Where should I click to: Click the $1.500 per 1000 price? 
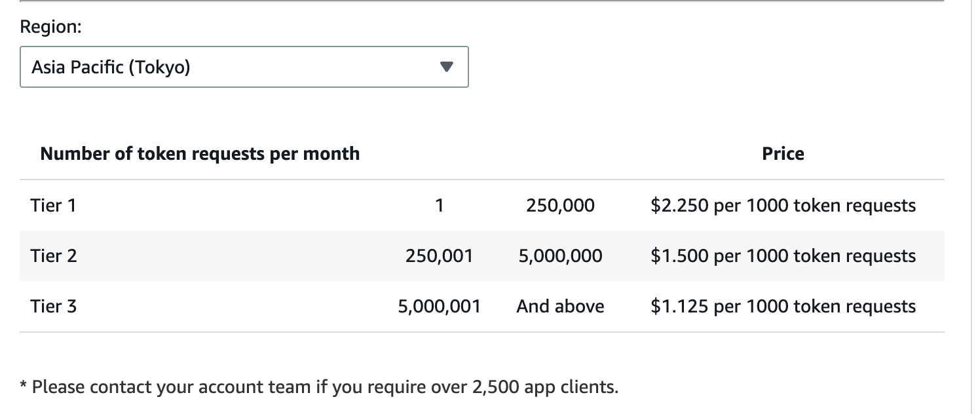click(783, 255)
